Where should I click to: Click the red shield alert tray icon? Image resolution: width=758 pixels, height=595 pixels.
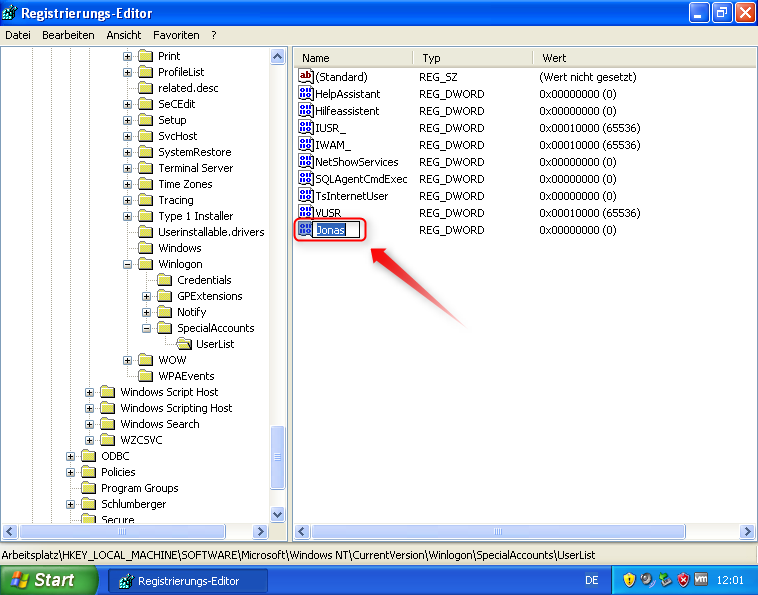click(683, 580)
